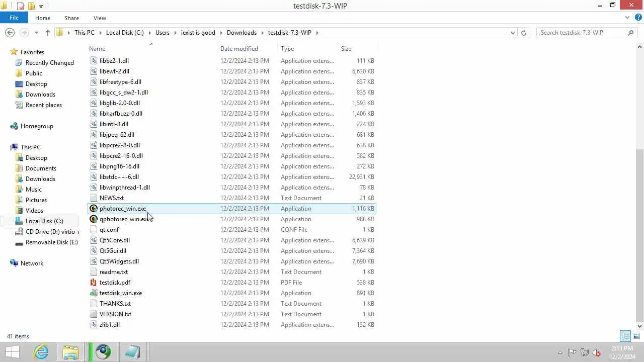Open the Recent locations dropdown arrow
Screen dimensions: 644x362
click(36, 33)
